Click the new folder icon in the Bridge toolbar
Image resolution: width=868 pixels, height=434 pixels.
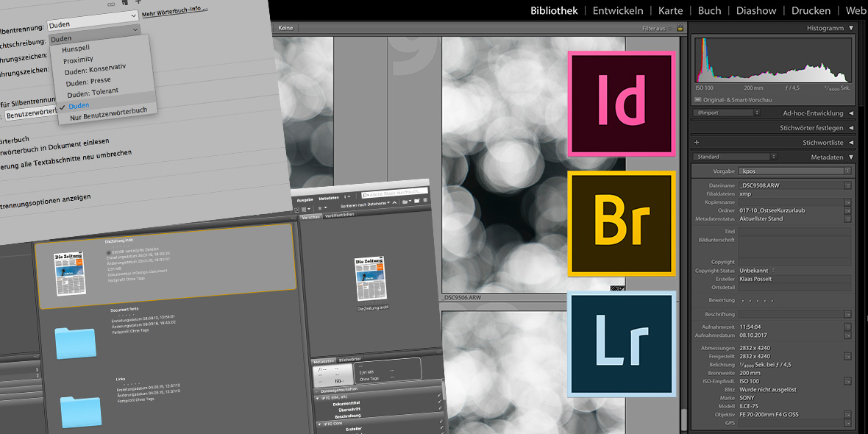click(417, 201)
